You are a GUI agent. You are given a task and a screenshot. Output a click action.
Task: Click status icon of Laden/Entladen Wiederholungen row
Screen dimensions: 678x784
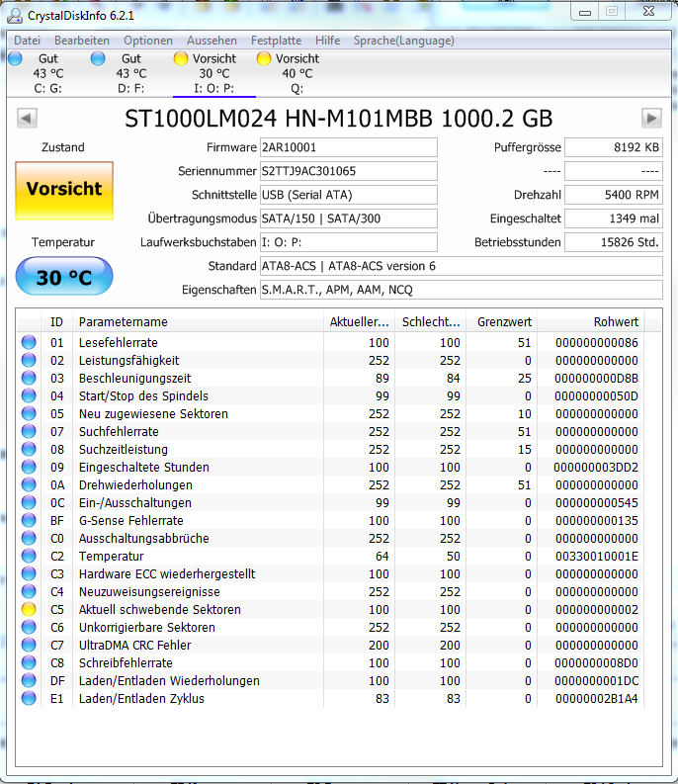tap(29, 680)
